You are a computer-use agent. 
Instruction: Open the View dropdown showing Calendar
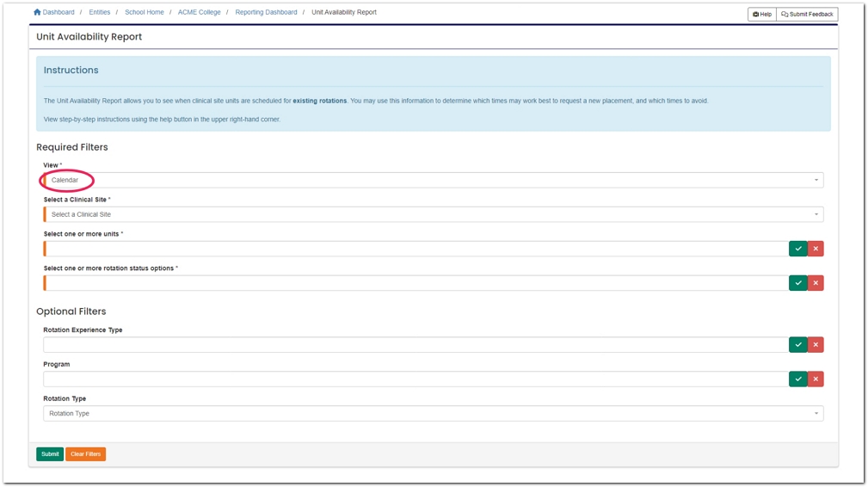[434, 180]
